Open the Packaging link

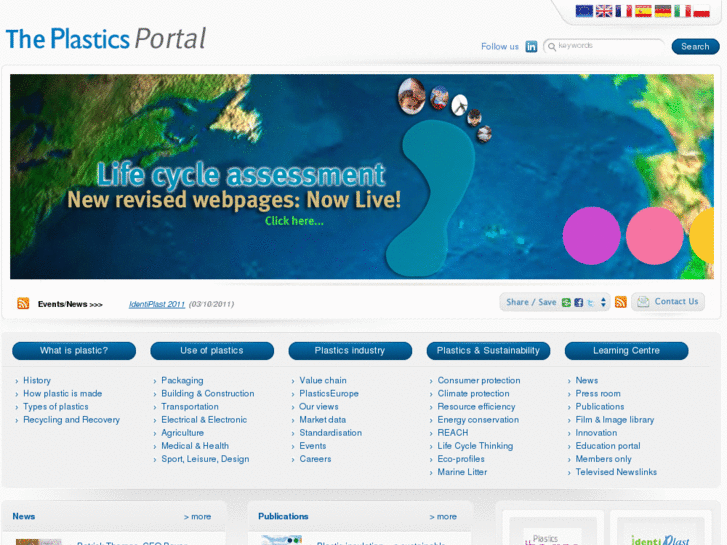point(182,380)
